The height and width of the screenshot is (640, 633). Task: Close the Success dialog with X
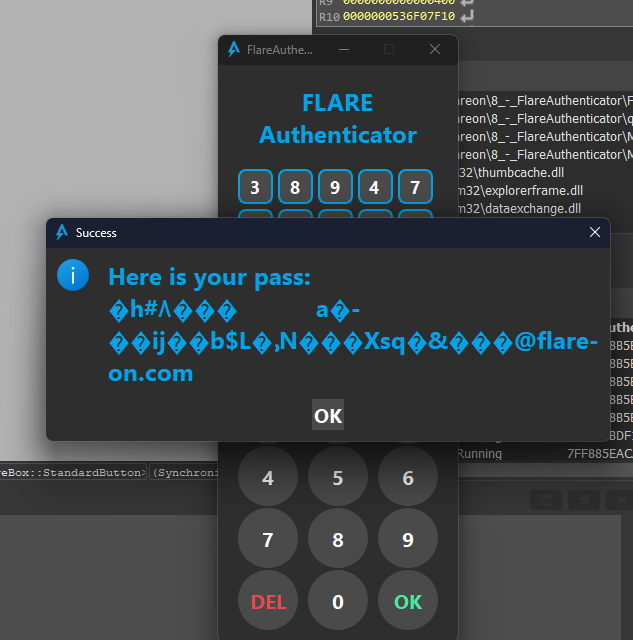pos(595,232)
